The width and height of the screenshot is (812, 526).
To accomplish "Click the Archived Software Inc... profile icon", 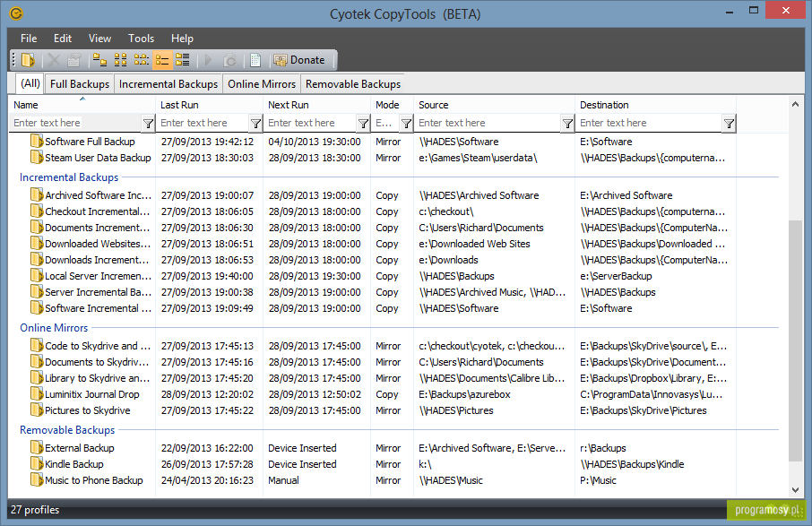I will [36, 194].
